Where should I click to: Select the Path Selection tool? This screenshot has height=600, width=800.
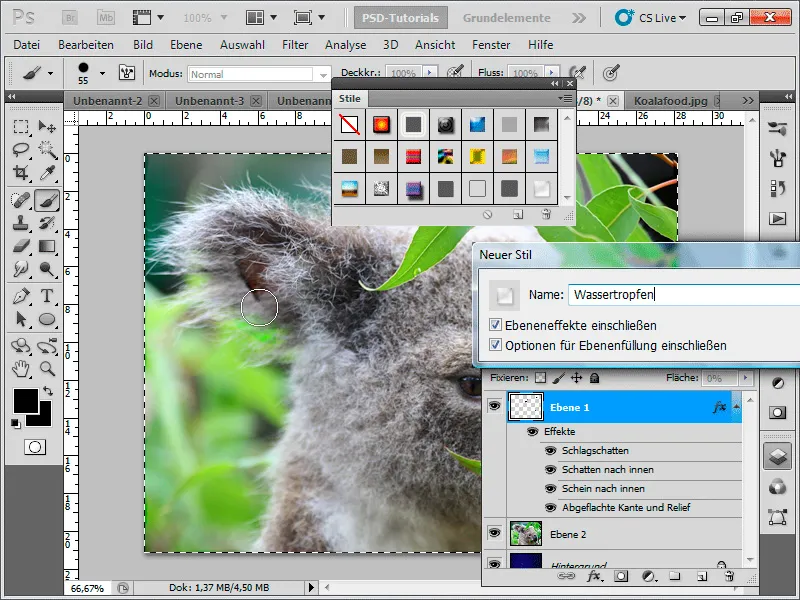(21, 319)
